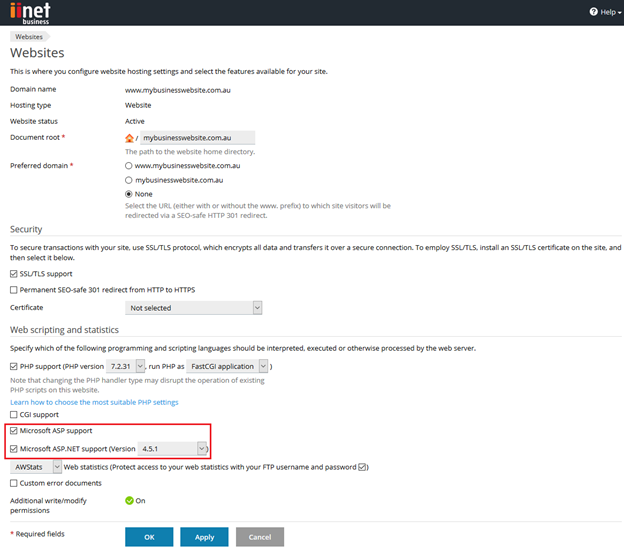Image resolution: width=624 pixels, height=553 pixels.
Task: Click the 'Additional write/modify permissions' label
Action: (48, 505)
